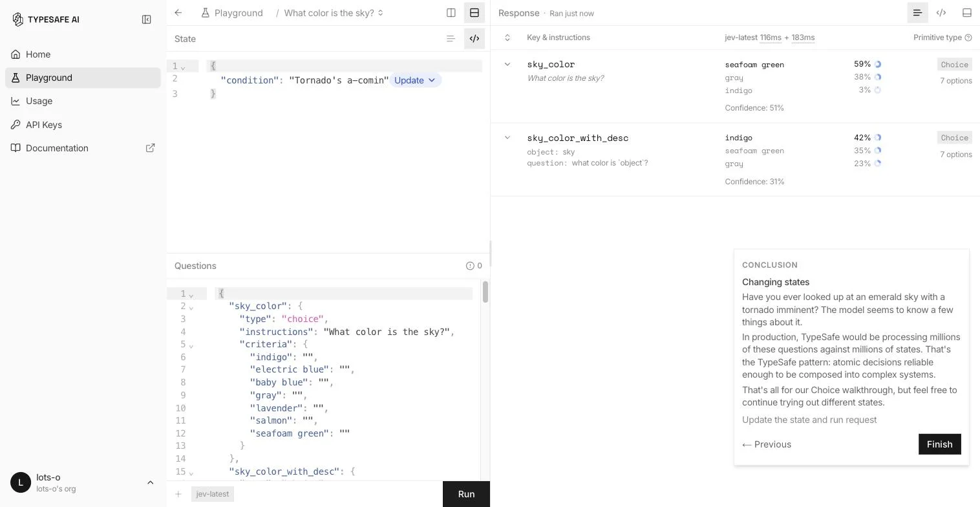Fold the State JSON at line 1
The width and height of the screenshot is (980, 507).
click(183, 67)
